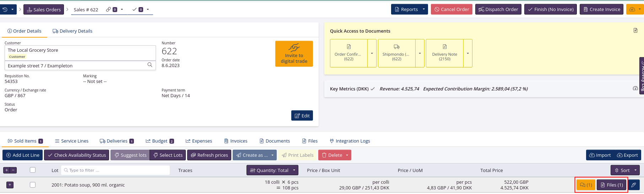Expand the Potato soup row with plus
This screenshot has width=644, height=194.
click(10, 185)
